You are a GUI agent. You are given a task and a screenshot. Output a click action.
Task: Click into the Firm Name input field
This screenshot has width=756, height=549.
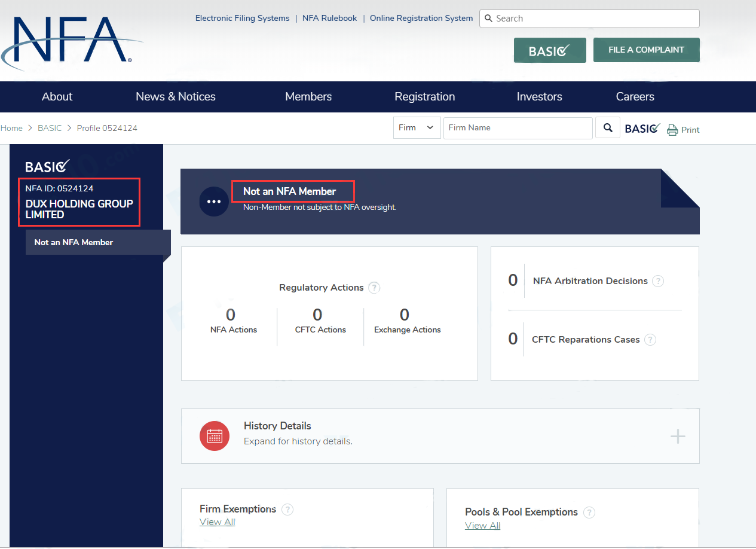[x=518, y=127]
